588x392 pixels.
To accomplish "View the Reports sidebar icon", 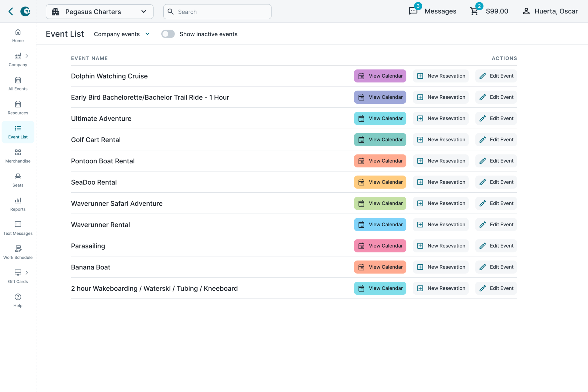I will [x=18, y=203].
